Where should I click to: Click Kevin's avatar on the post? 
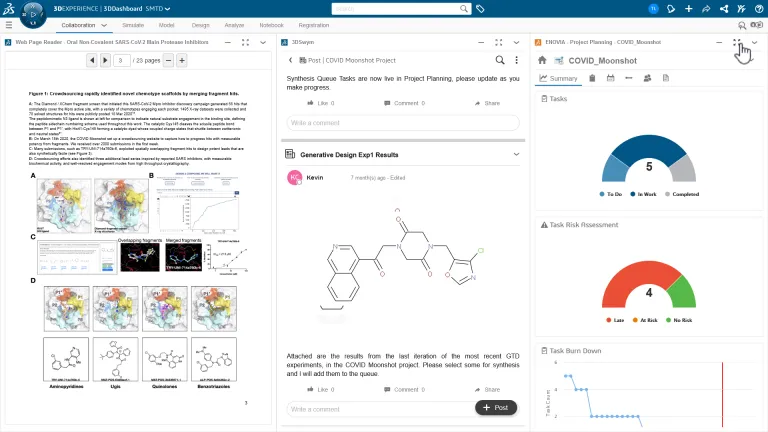click(x=294, y=178)
